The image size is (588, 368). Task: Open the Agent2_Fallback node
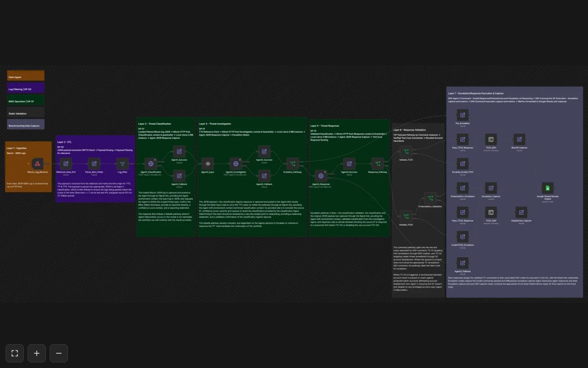tap(264, 176)
